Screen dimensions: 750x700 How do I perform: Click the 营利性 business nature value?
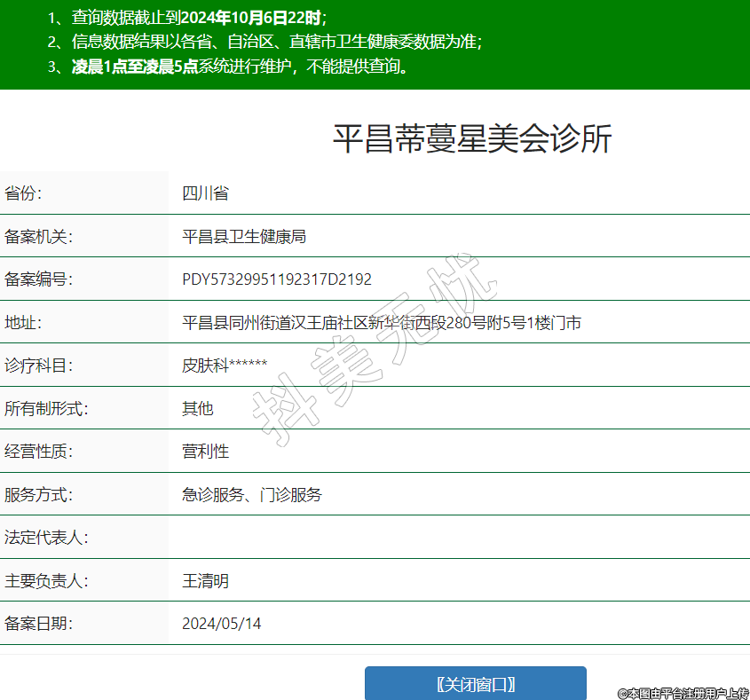tap(205, 452)
